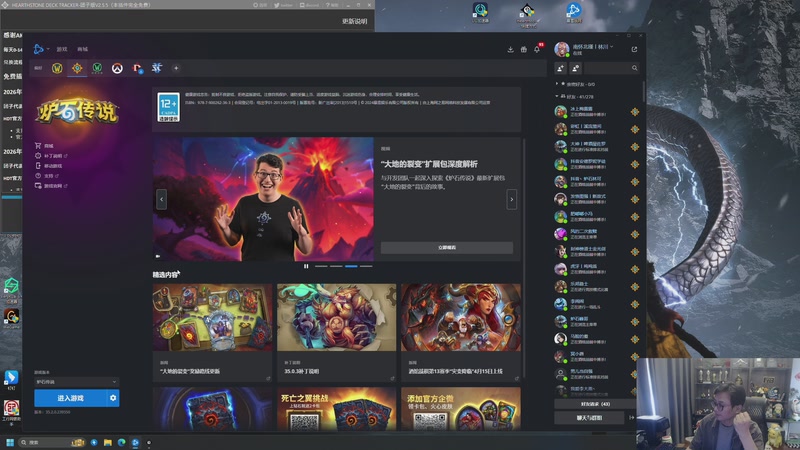Open the 35.0.3 patch notes card
The image size is (800, 450).
[336, 332]
